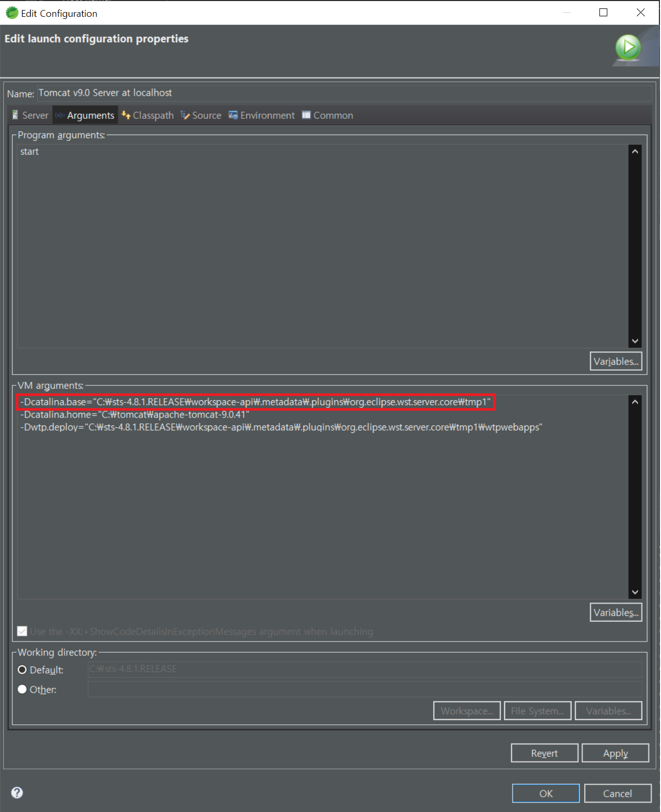Screen dimensions: 661x812
Task: Click the disabled Workspace button
Action: coord(467,710)
